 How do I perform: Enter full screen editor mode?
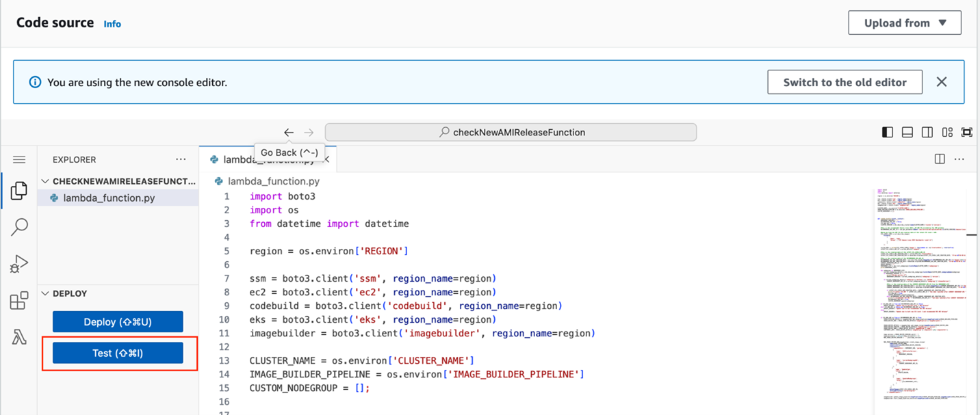[967, 132]
